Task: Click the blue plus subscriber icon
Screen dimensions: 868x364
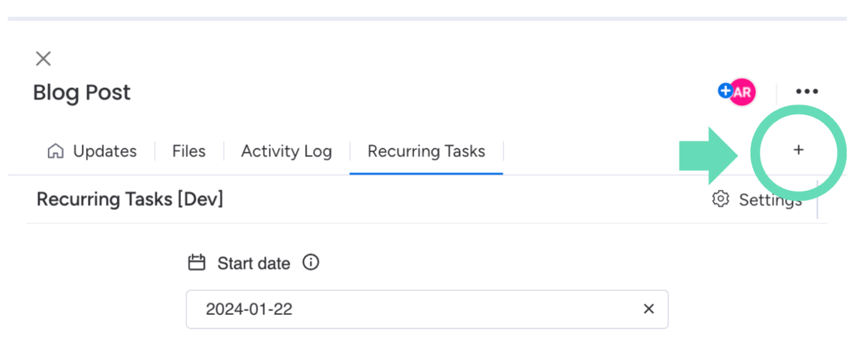Action: (725, 91)
